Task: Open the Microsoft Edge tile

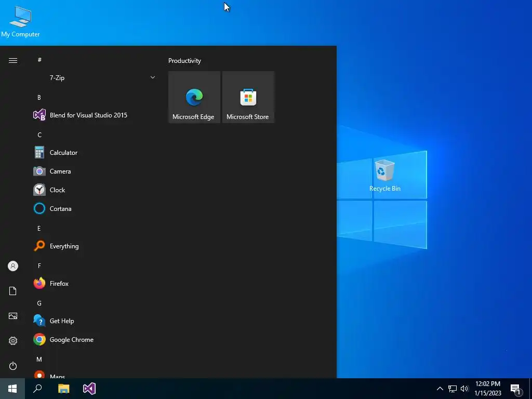Action: [x=194, y=97]
